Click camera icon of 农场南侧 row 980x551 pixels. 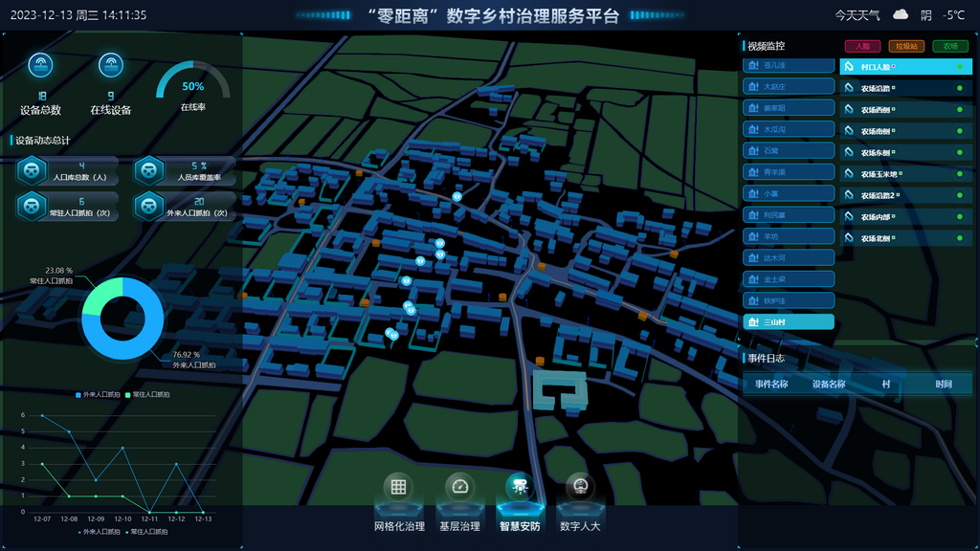point(850,130)
